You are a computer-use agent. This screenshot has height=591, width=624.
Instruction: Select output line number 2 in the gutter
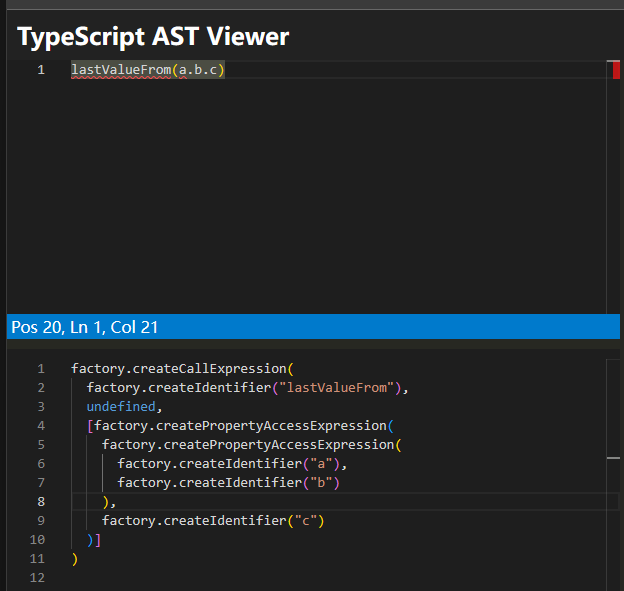pos(41,388)
